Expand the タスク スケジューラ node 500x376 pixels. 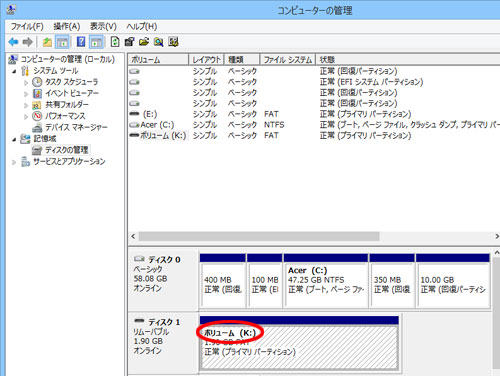click(x=26, y=82)
